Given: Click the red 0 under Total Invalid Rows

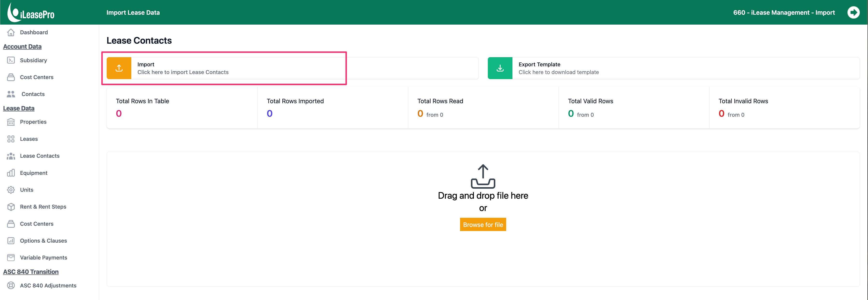Looking at the screenshot, I should tap(721, 114).
